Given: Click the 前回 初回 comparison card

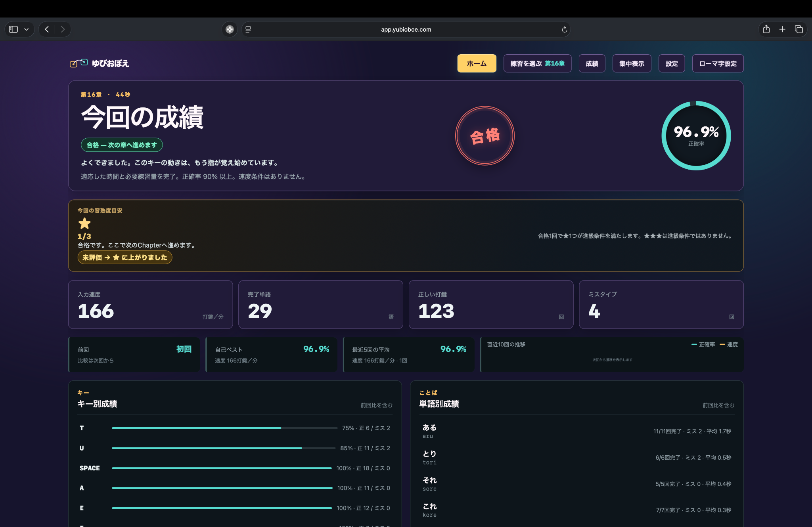Looking at the screenshot, I should (134, 355).
